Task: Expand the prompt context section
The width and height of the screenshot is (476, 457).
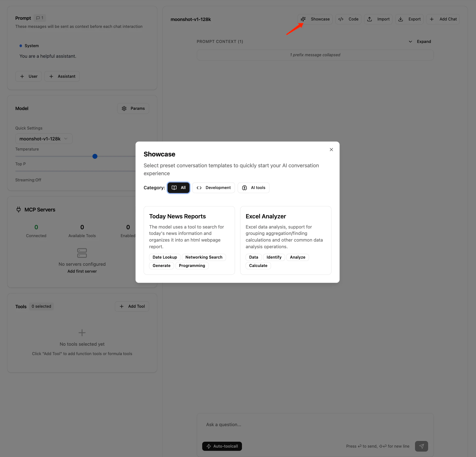Action: [420, 41]
